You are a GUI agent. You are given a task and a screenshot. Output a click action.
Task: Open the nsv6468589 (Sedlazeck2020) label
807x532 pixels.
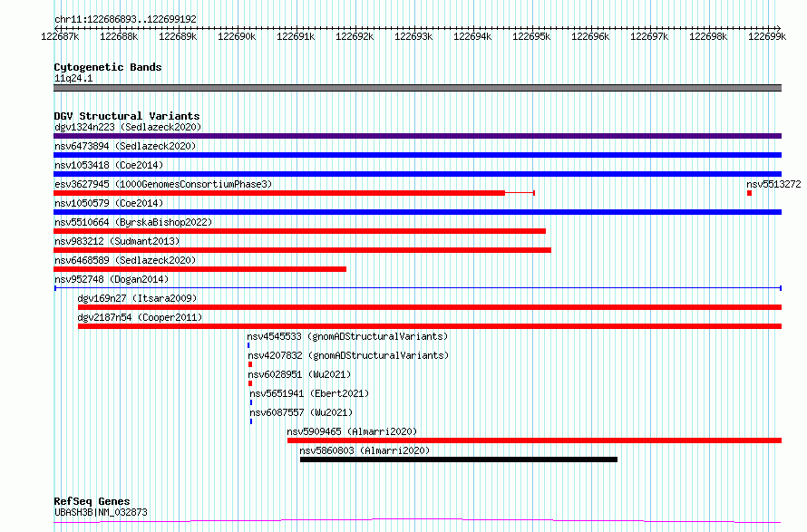click(125, 260)
